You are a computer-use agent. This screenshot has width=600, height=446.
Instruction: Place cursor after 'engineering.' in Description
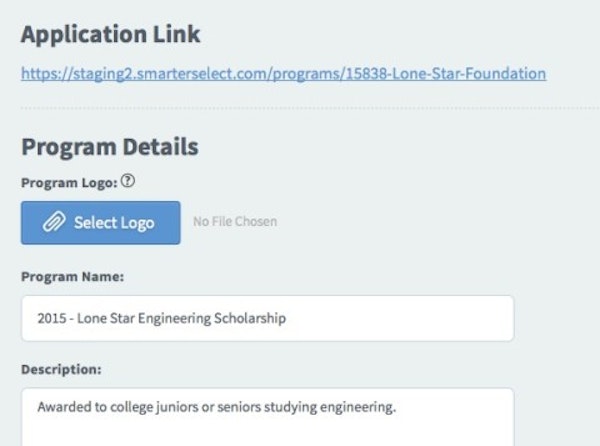click(x=399, y=407)
